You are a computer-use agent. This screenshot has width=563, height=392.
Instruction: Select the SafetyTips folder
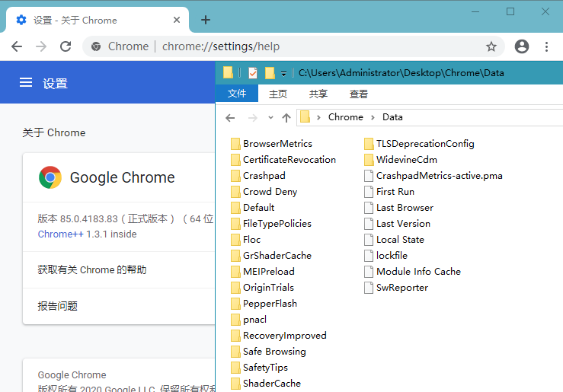(260, 368)
